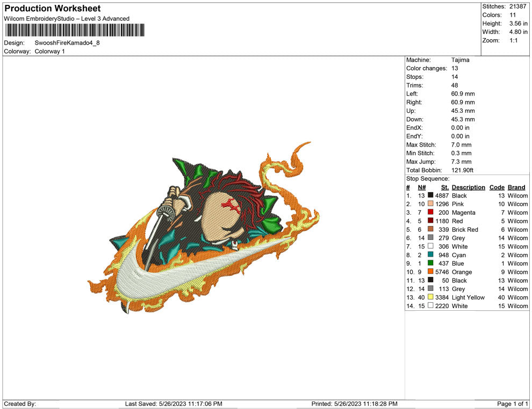Click the Code column header
This screenshot has width=532, height=409.
(497, 187)
